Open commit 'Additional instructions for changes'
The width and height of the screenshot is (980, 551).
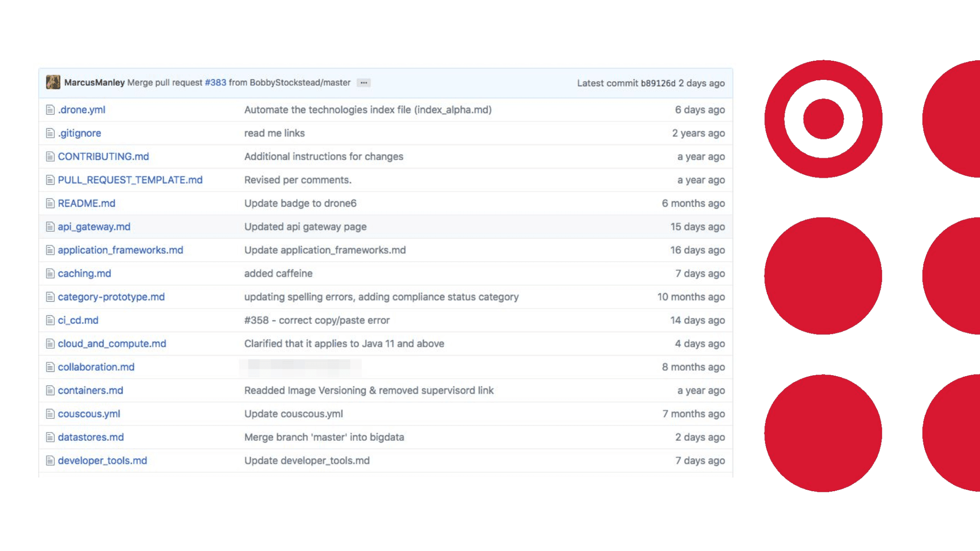tap(324, 157)
